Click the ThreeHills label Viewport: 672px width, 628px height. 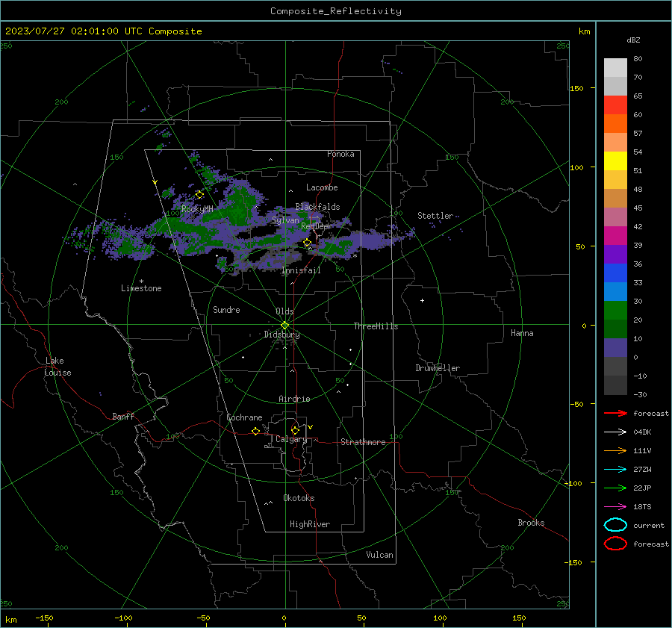tap(376, 326)
